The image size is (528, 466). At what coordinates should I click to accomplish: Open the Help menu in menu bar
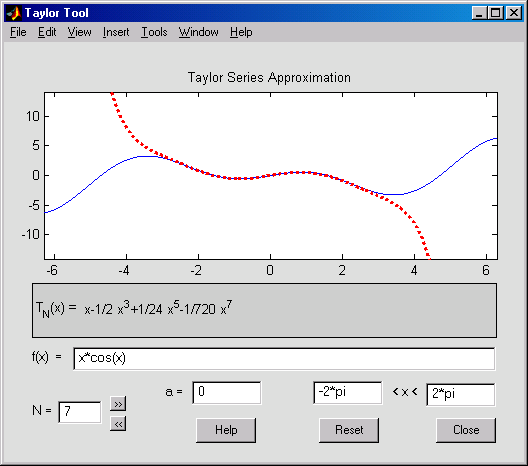click(241, 32)
